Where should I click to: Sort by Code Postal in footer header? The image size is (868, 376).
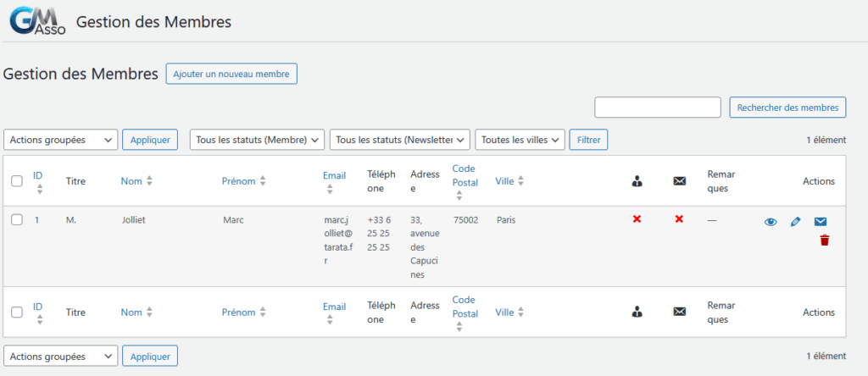pyautogui.click(x=465, y=307)
